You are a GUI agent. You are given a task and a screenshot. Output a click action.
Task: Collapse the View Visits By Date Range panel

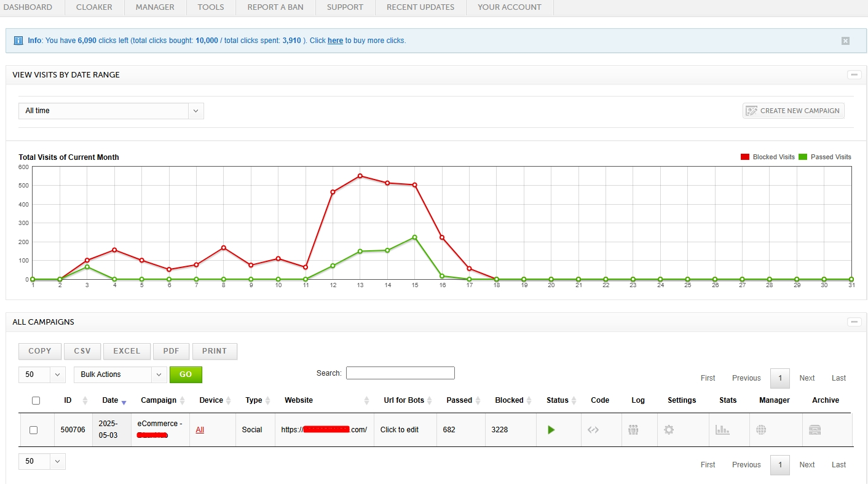coord(854,75)
